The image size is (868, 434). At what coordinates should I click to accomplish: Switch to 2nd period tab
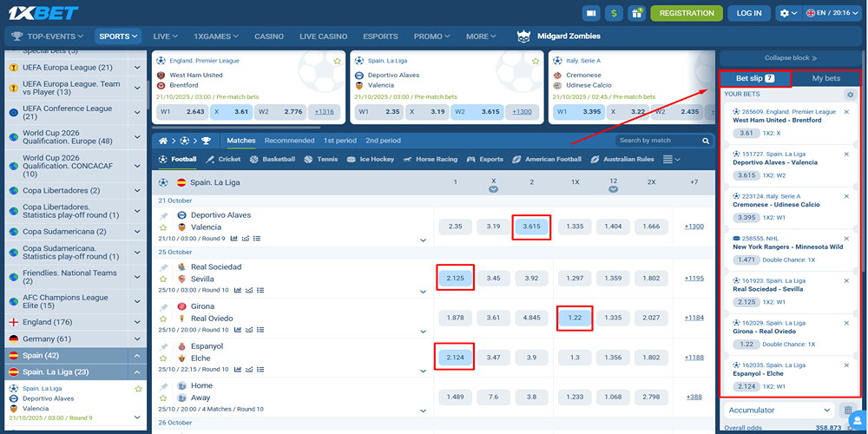click(x=383, y=141)
